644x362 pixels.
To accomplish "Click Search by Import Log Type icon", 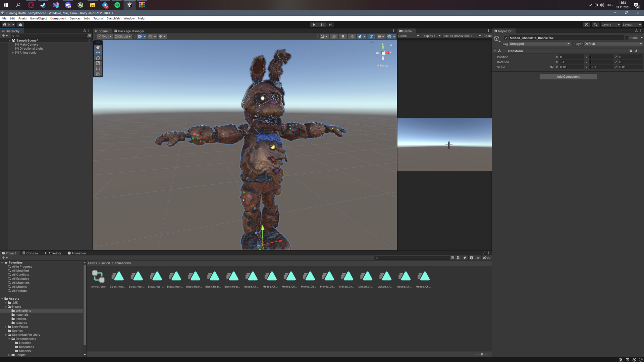I will point(471,258).
